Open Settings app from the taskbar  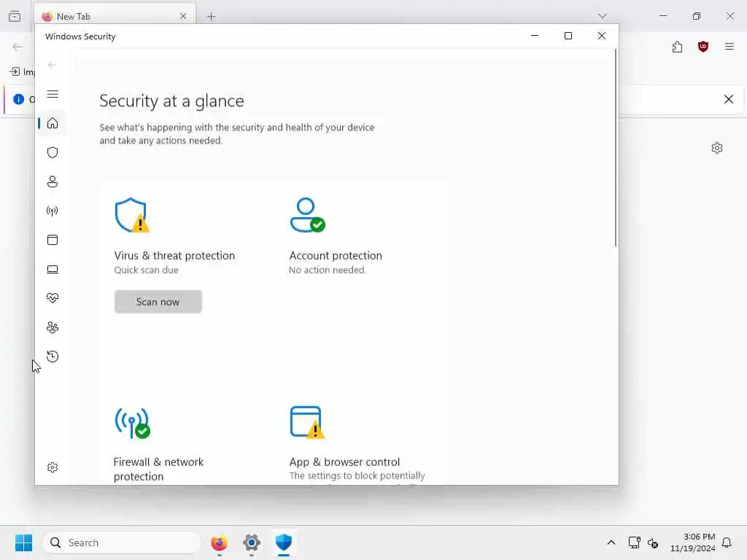click(252, 542)
